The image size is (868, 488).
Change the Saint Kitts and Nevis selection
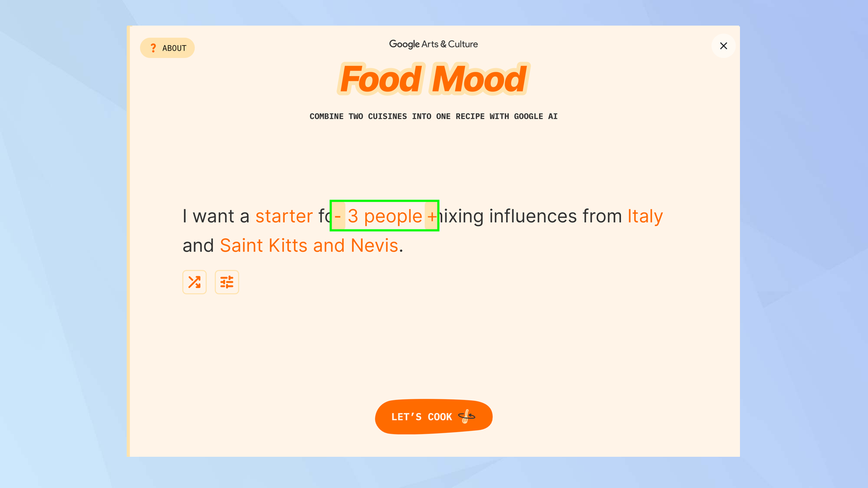click(309, 245)
